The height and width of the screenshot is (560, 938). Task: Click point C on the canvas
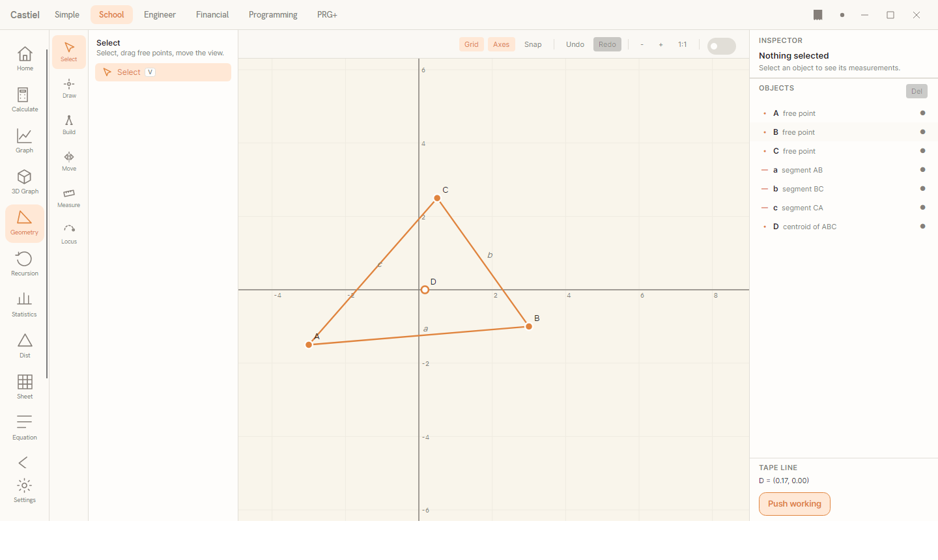pyautogui.click(x=437, y=198)
